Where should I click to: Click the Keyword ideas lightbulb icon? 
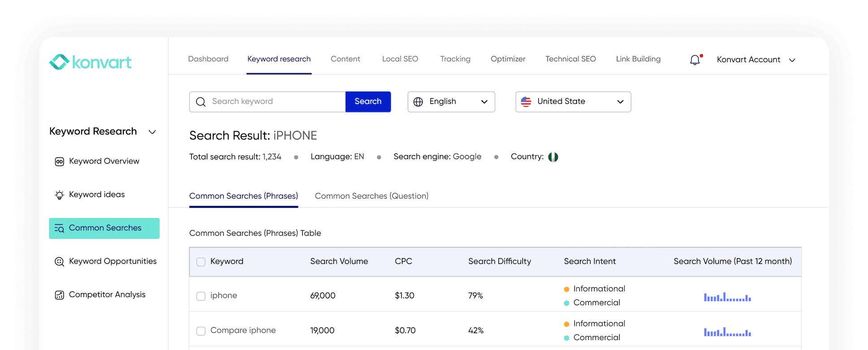click(59, 195)
